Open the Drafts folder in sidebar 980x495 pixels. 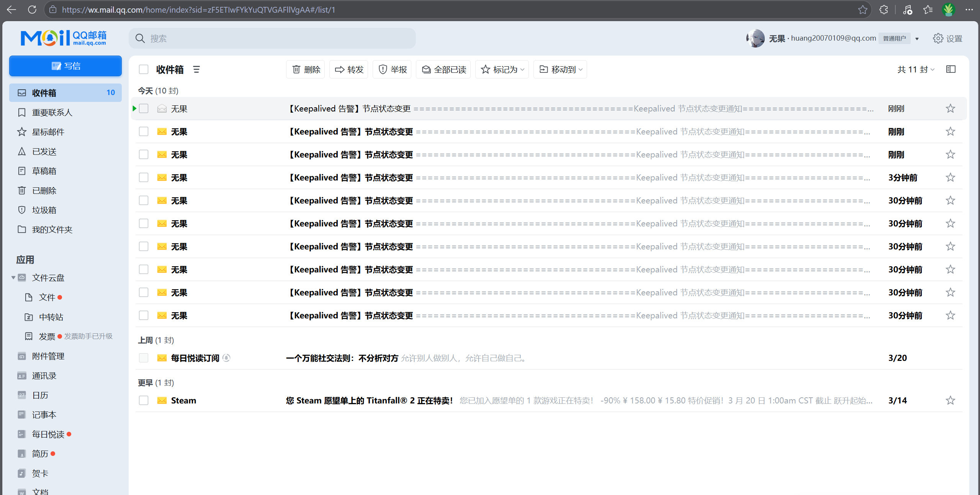[x=44, y=171]
